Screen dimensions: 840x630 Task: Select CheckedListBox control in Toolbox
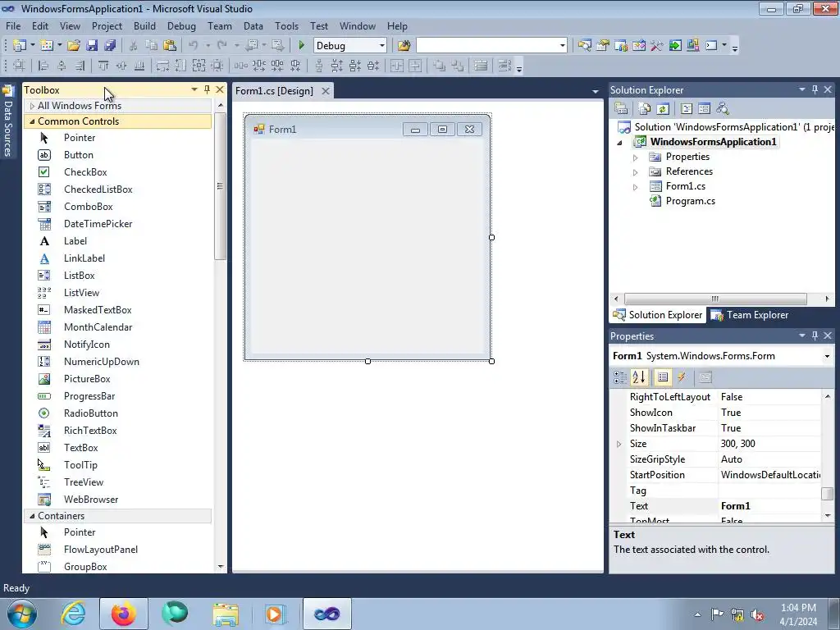[x=98, y=189]
